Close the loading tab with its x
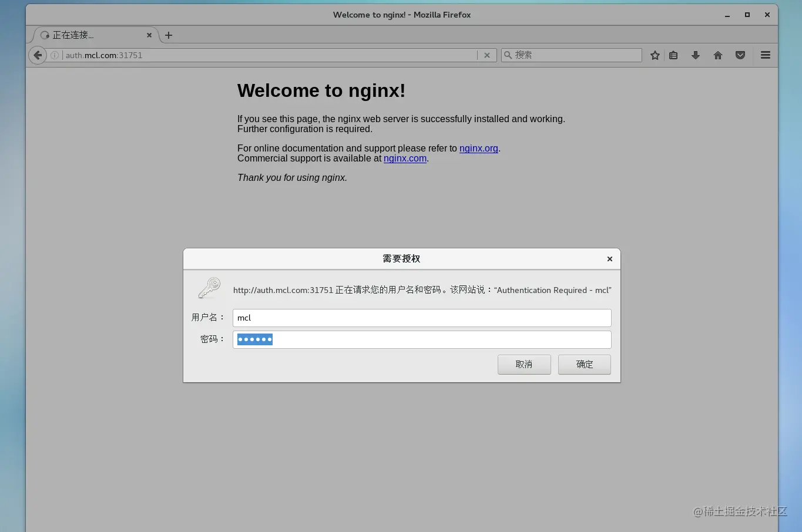Screen dimensions: 802x532 [x=149, y=35]
